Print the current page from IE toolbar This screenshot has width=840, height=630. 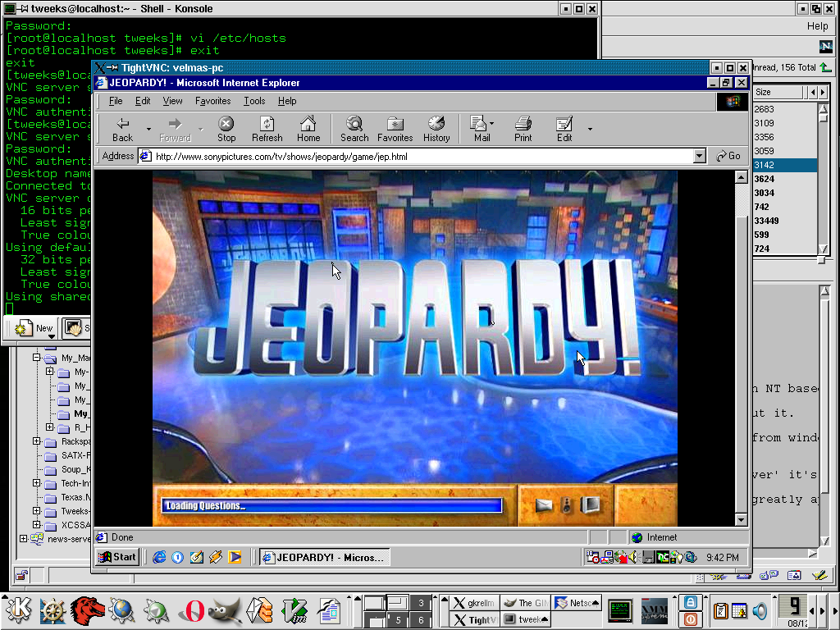[x=523, y=129]
